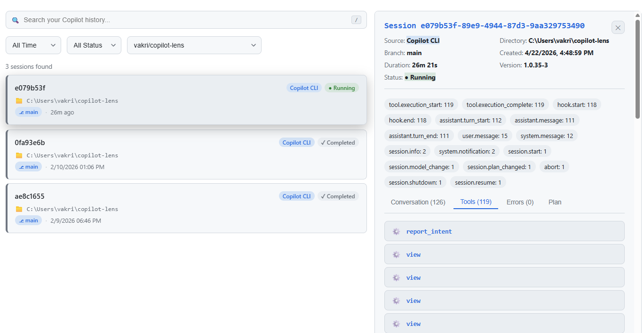The height and width of the screenshot is (333, 644).
Task: Click system.message: 12 chip
Action: pos(547,136)
